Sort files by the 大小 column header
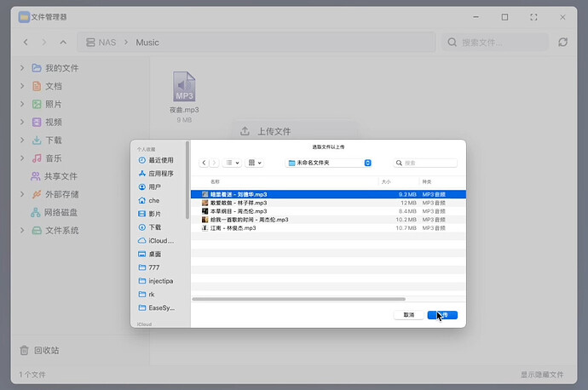The height and width of the screenshot is (390, 588). (386, 181)
